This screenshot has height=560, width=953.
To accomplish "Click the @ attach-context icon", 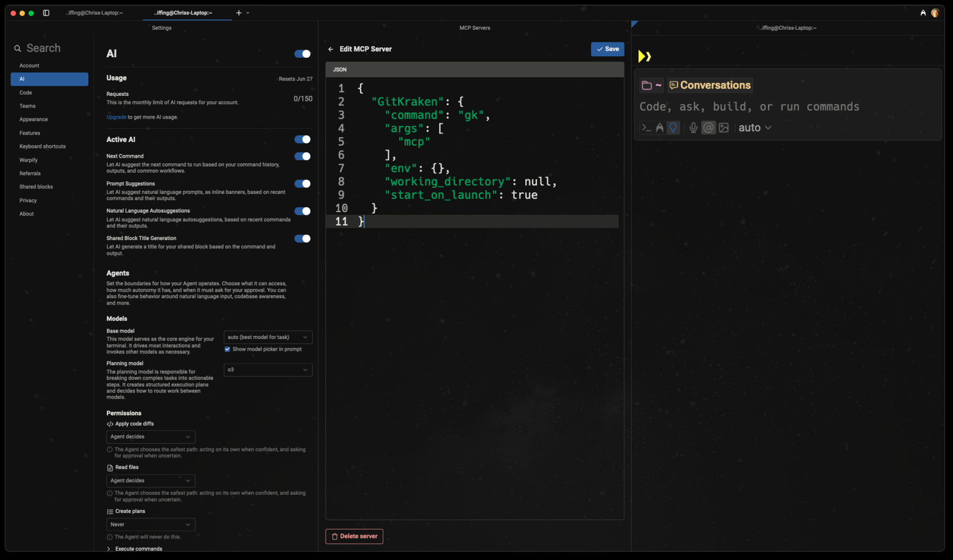I will tap(708, 127).
